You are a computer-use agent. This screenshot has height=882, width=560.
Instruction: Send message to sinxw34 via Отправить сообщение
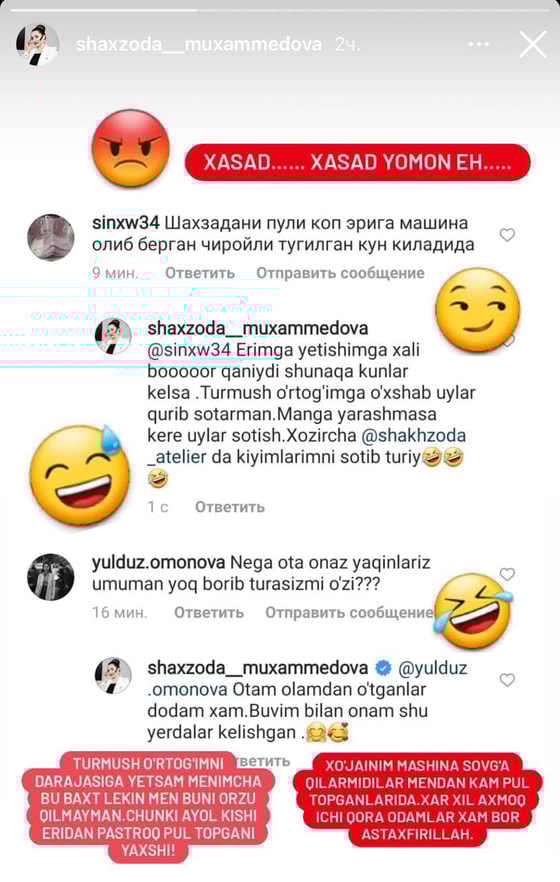tap(340, 273)
